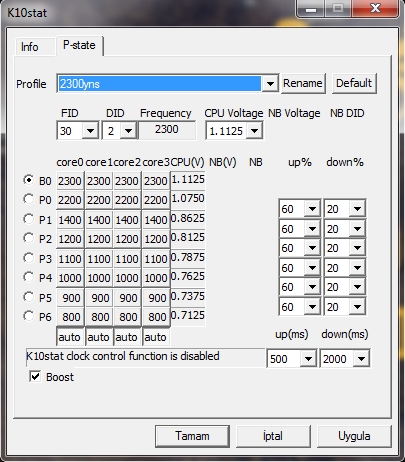Click CPU(V) value 1.0750 in P0 row

pos(188,198)
